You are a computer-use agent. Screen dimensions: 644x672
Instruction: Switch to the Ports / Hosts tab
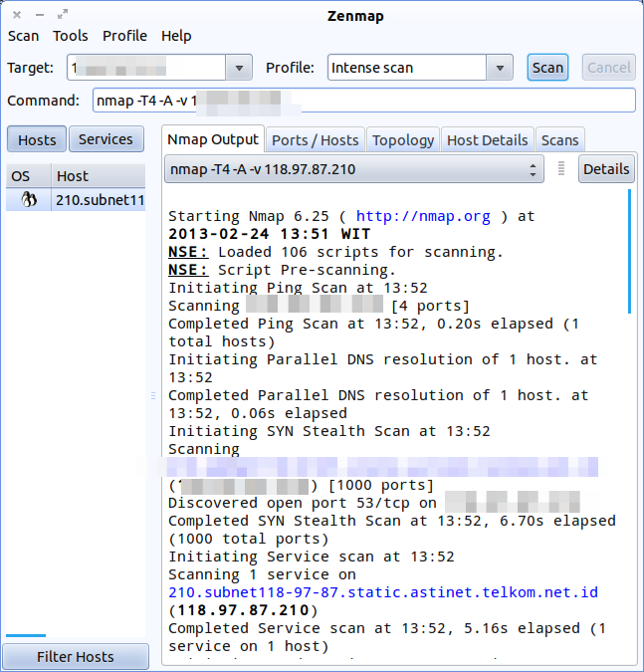316,140
